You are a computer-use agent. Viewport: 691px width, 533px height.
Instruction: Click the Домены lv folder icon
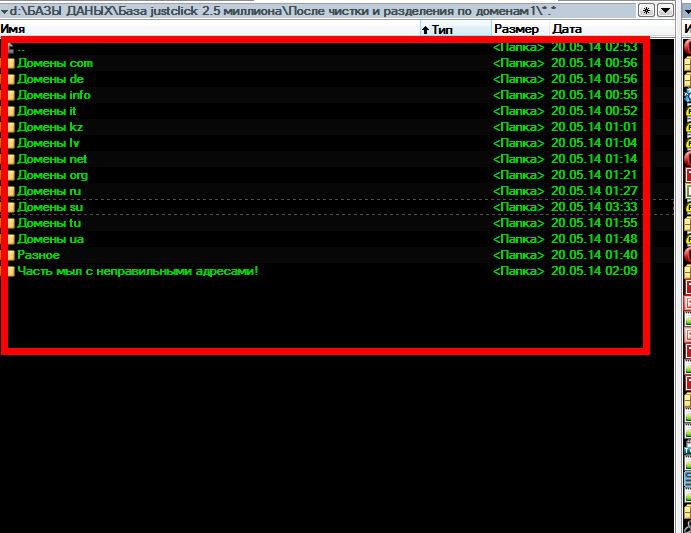click(x=11, y=143)
